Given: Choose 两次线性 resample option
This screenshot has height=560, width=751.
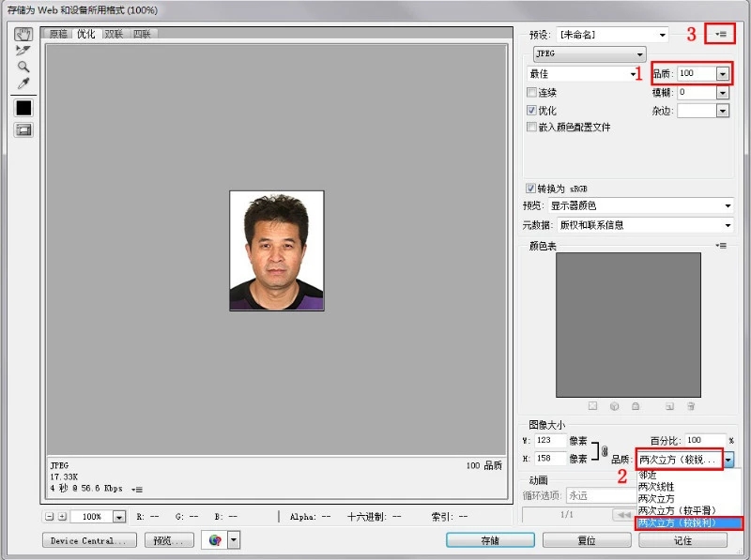Looking at the screenshot, I should 686,486.
